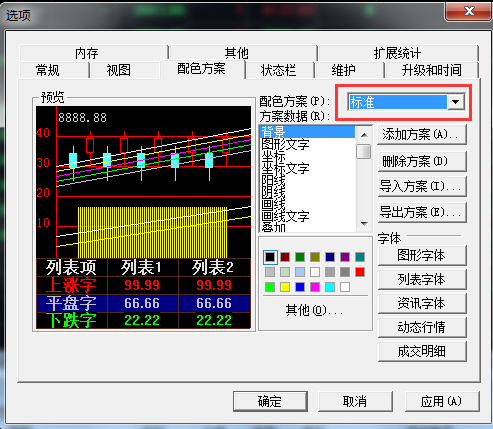Pick the bright red swatch
Viewport: 493px width, 429px height.
360,272
